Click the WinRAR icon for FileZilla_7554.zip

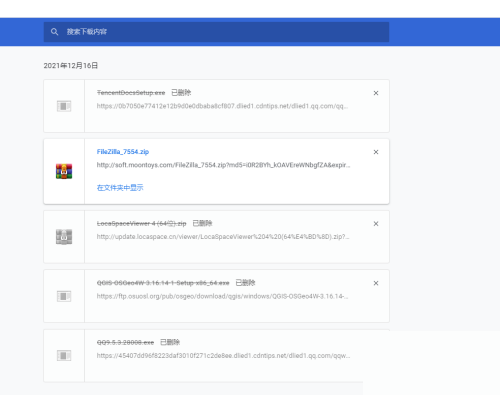(64, 171)
